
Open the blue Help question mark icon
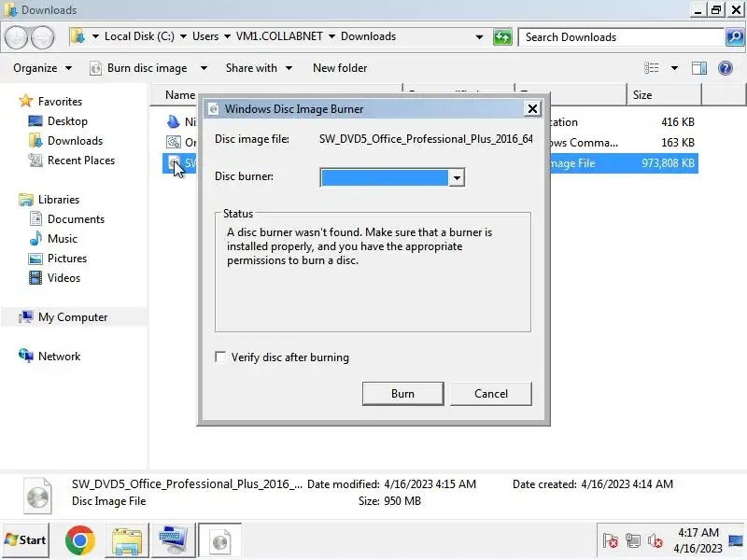tap(726, 68)
